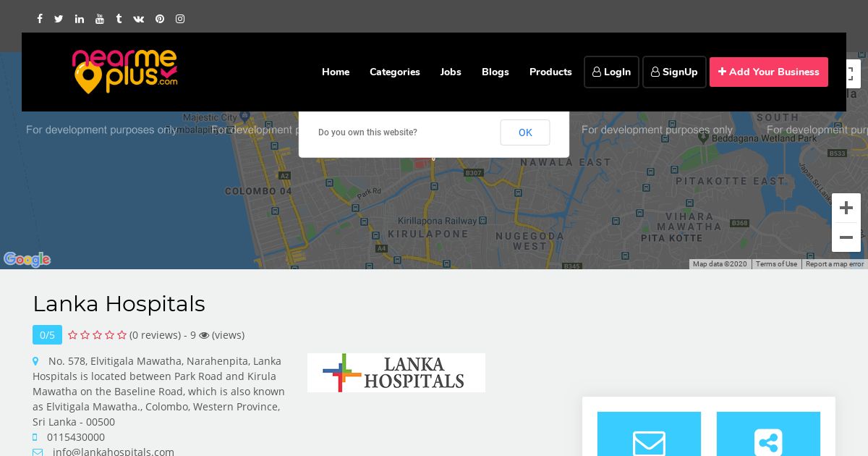
Task: Click the Lanka Hospitals heading
Action: coord(119,303)
